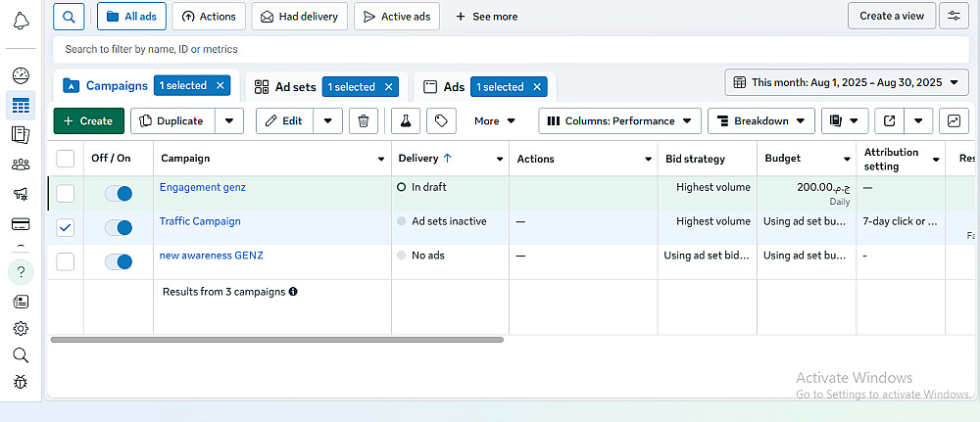Open notifications bell icon

pyautogui.click(x=21, y=21)
